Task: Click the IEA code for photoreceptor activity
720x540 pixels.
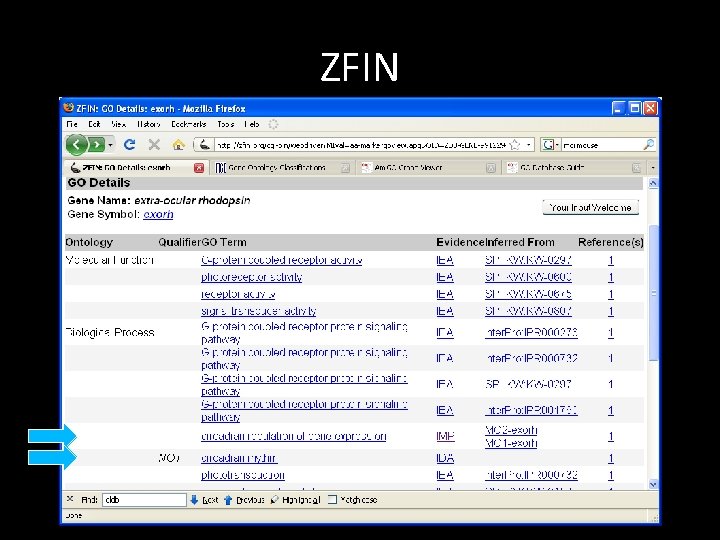Action: tap(445, 277)
